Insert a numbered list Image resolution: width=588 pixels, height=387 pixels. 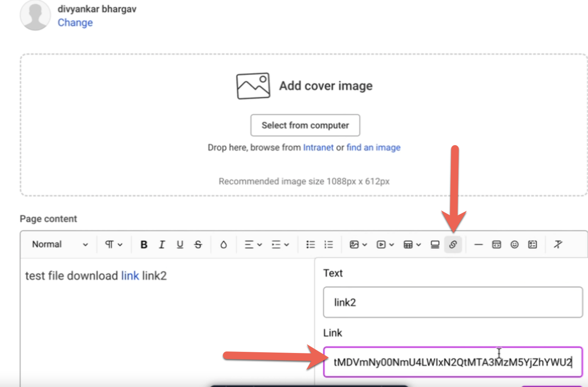click(328, 245)
